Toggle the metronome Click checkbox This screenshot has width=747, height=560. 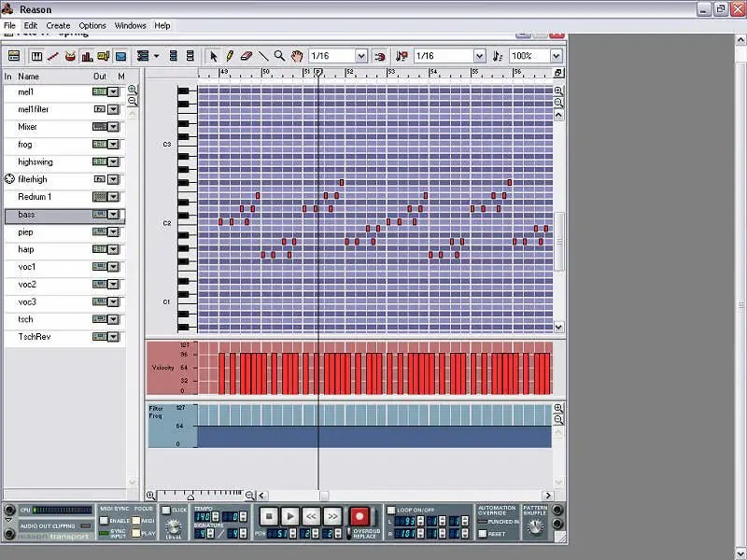click(166, 510)
